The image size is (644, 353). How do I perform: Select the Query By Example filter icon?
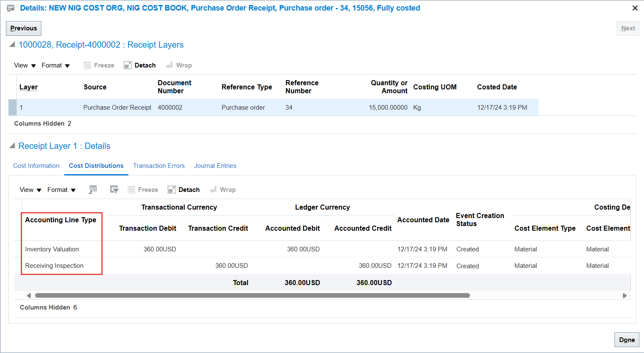tap(114, 189)
